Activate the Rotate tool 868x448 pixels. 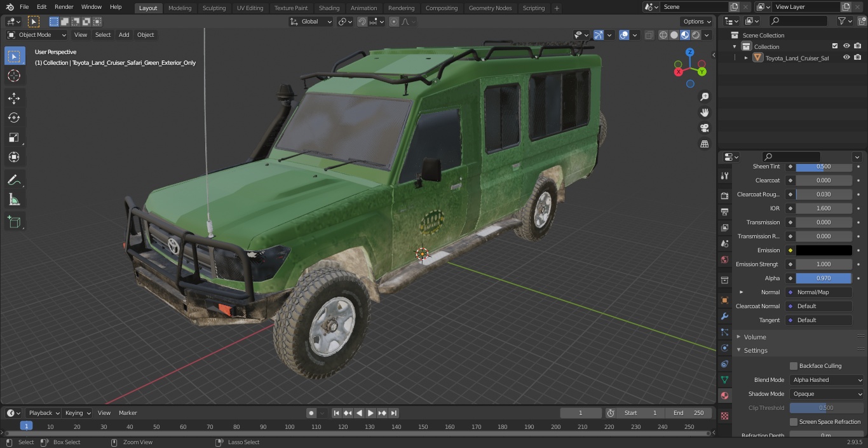point(14,118)
